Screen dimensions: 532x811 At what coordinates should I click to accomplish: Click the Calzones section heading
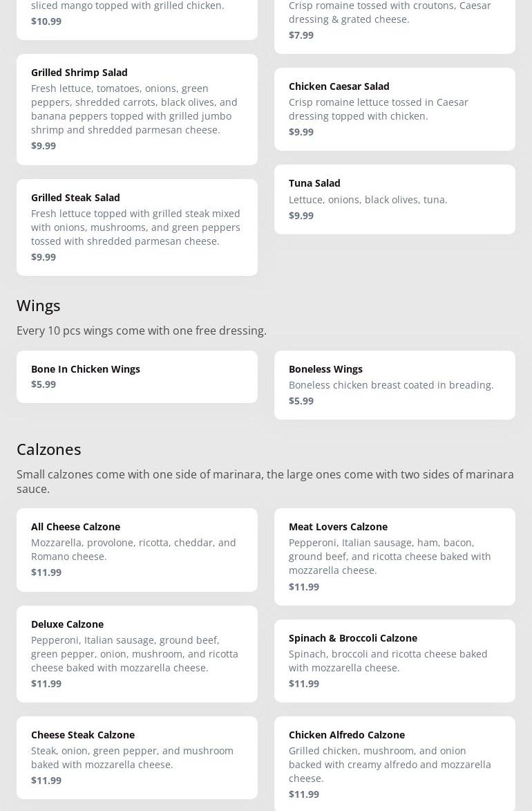click(48, 449)
